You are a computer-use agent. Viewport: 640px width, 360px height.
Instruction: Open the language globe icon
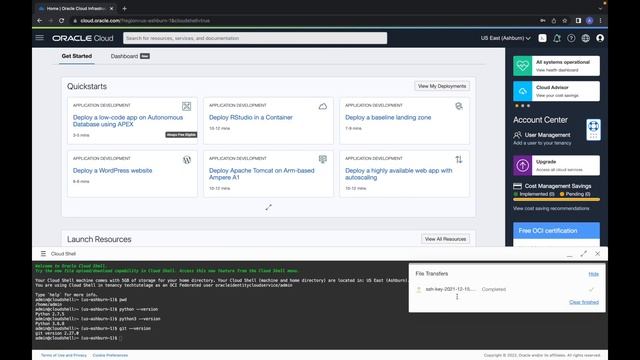585,38
